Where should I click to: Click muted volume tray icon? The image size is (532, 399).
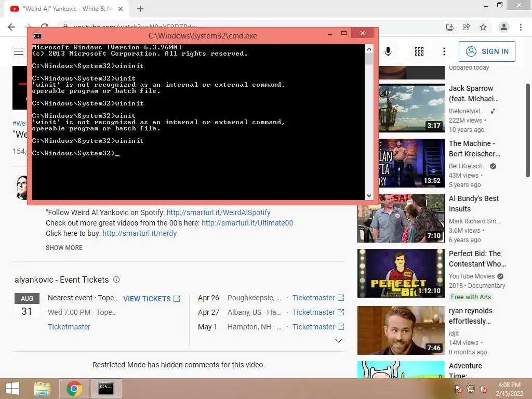(483, 389)
